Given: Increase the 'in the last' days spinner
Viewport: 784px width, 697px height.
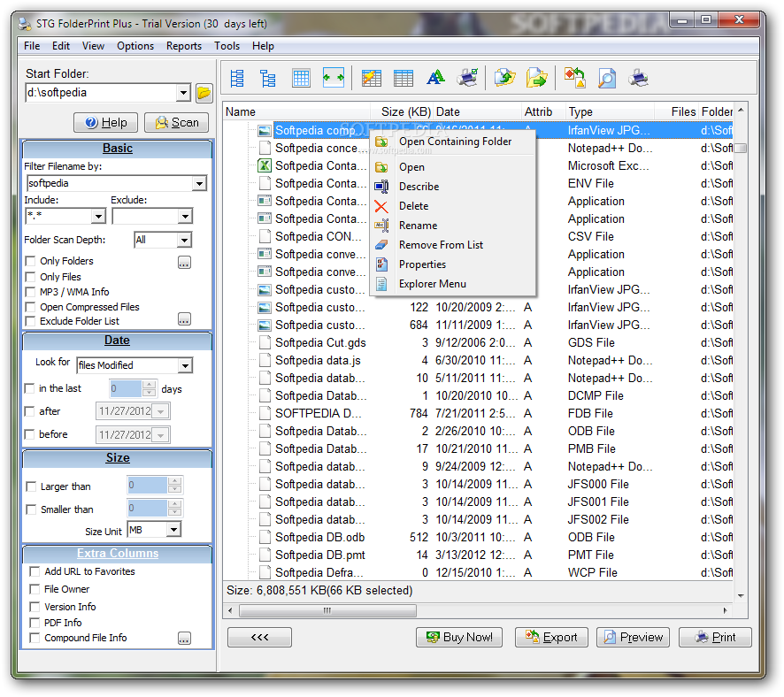Looking at the screenshot, I should 149,385.
